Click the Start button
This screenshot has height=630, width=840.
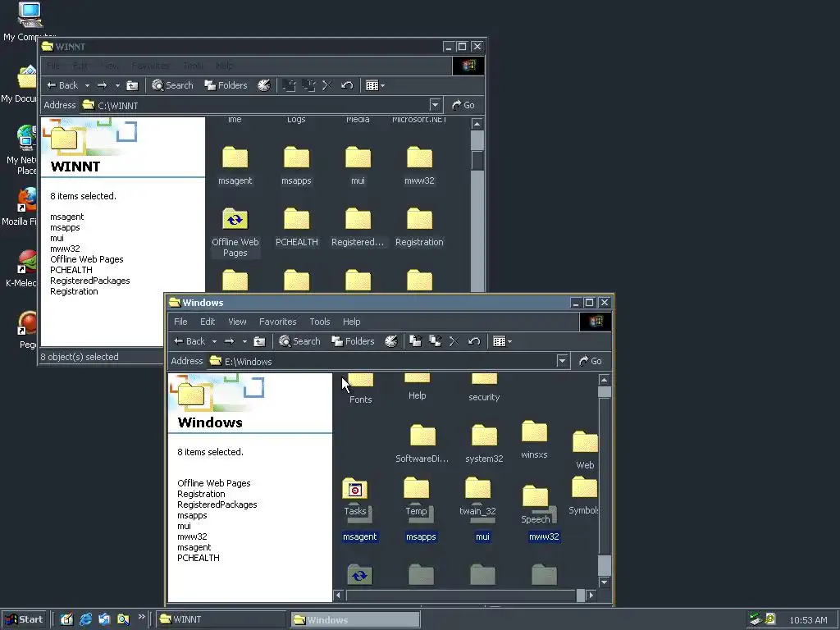tap(24, 619)
